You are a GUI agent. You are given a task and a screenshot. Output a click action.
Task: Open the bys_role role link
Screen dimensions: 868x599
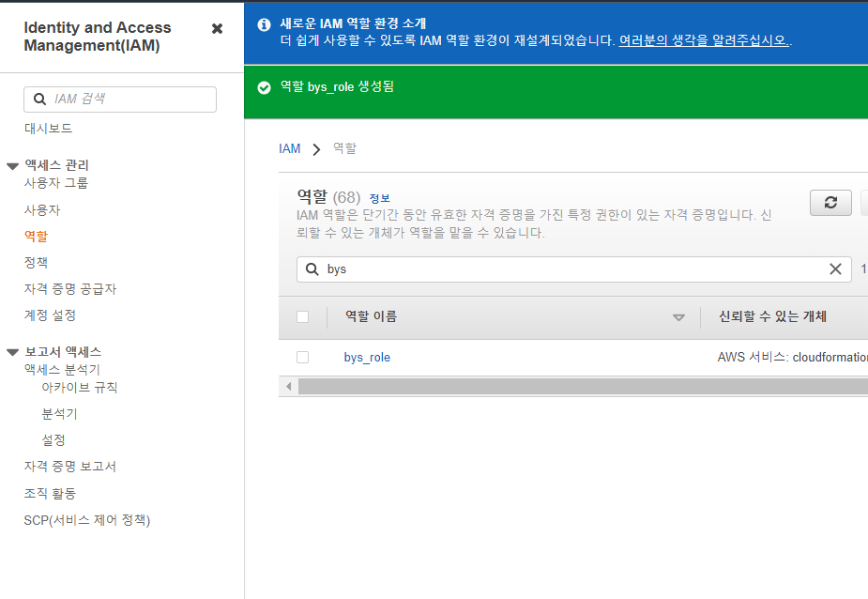367,358
